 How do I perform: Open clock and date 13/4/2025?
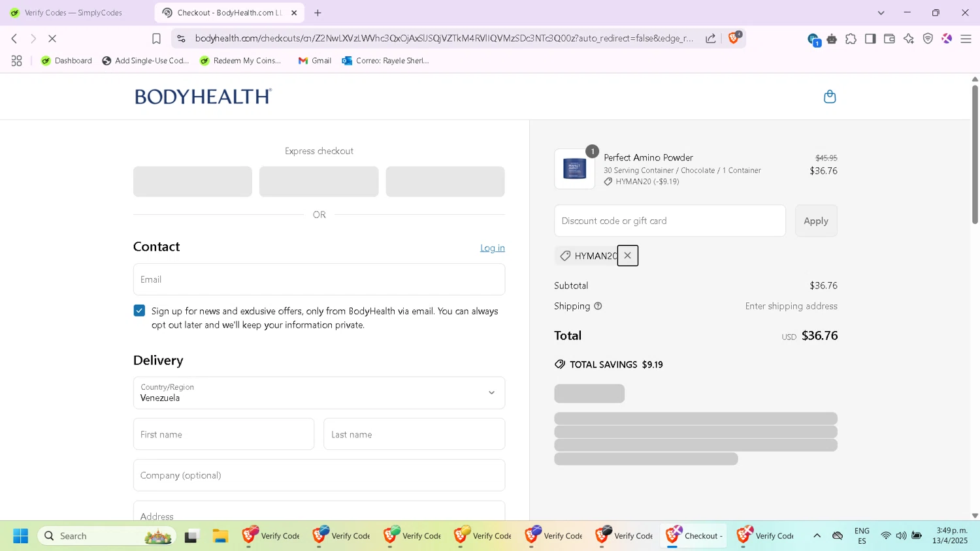tap(951, 536)
